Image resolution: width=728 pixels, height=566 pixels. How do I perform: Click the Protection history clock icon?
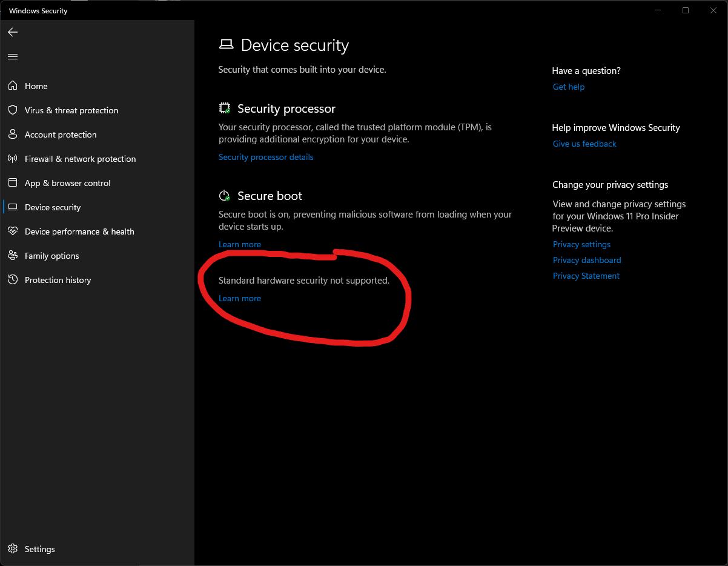coord(13,280)
